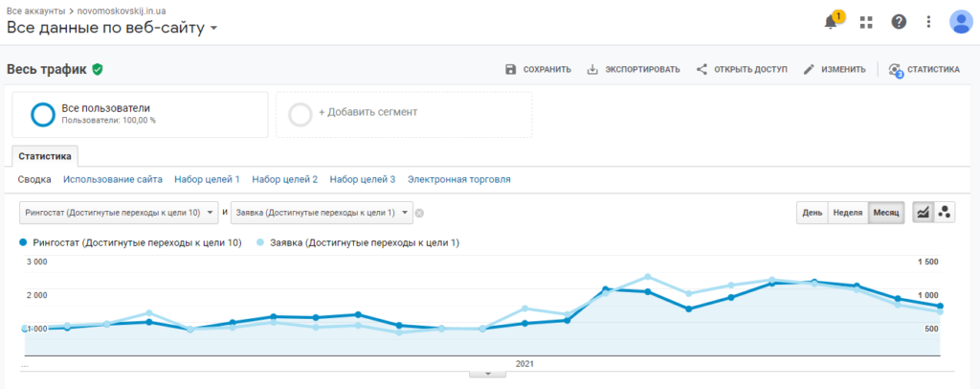The height and width of the screenshot is (389, 980).
Task: Open the Все данные по веб-сайту view dropdown
Action: (x=112, y=28)
